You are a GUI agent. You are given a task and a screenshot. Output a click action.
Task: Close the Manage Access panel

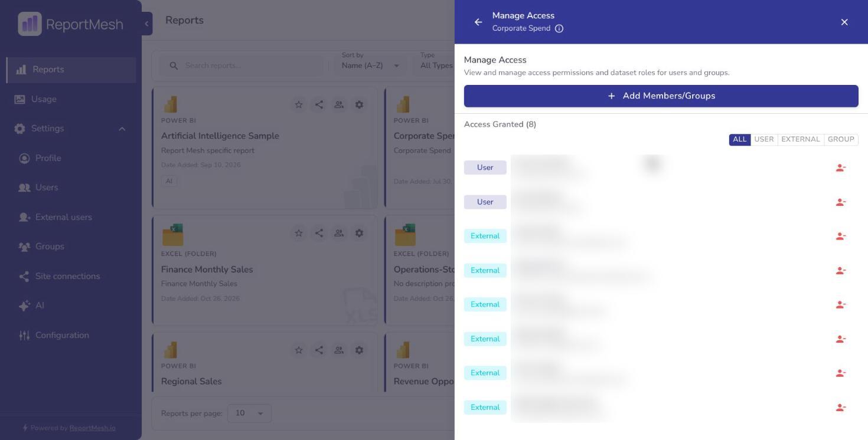844,22
